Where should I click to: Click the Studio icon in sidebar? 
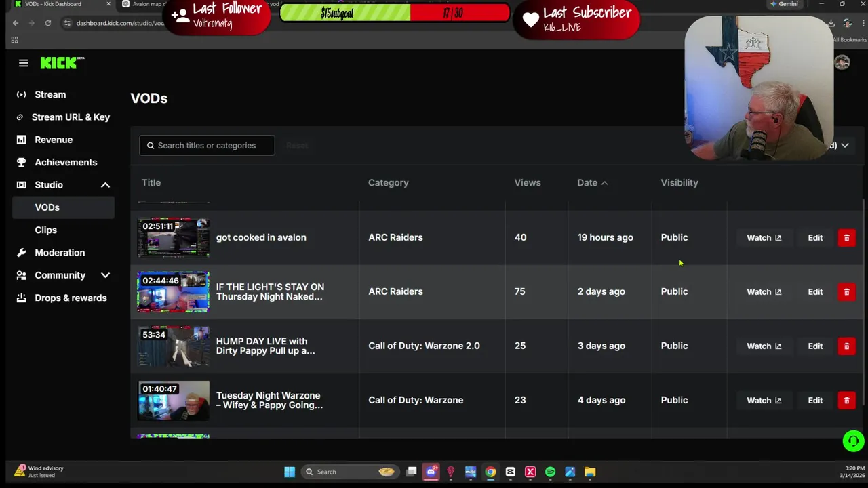pos(21,185)
